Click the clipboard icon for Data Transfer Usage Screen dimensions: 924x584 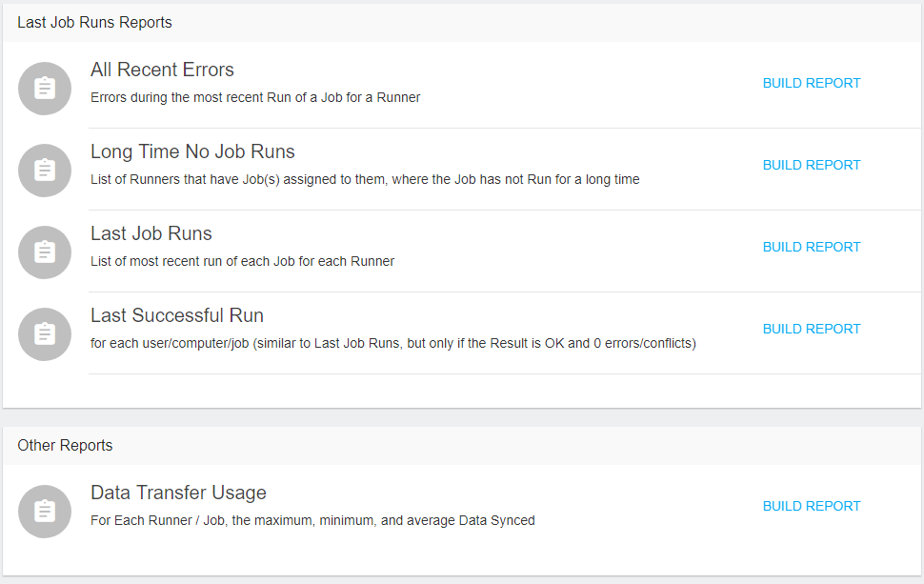pos(45,512)
